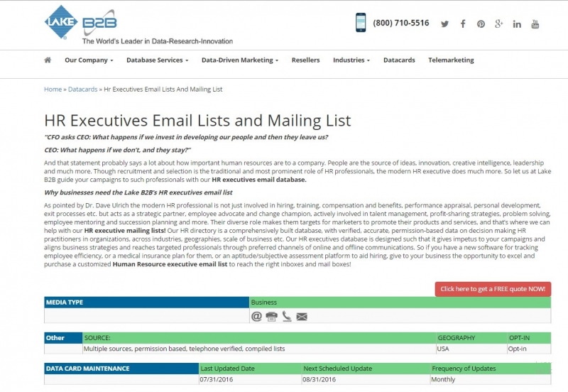Open the Telemarketing menu item
568x392 pixels.
point(451,60)
